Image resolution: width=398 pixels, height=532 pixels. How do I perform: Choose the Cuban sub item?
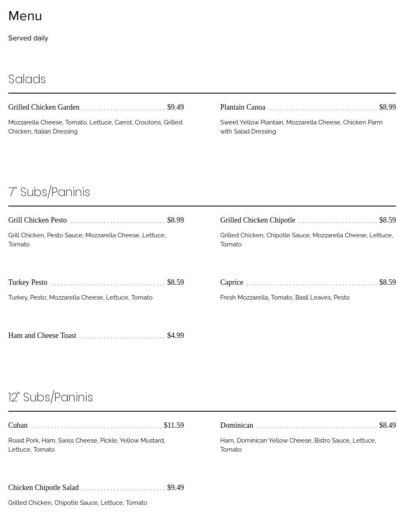point(18,425)
